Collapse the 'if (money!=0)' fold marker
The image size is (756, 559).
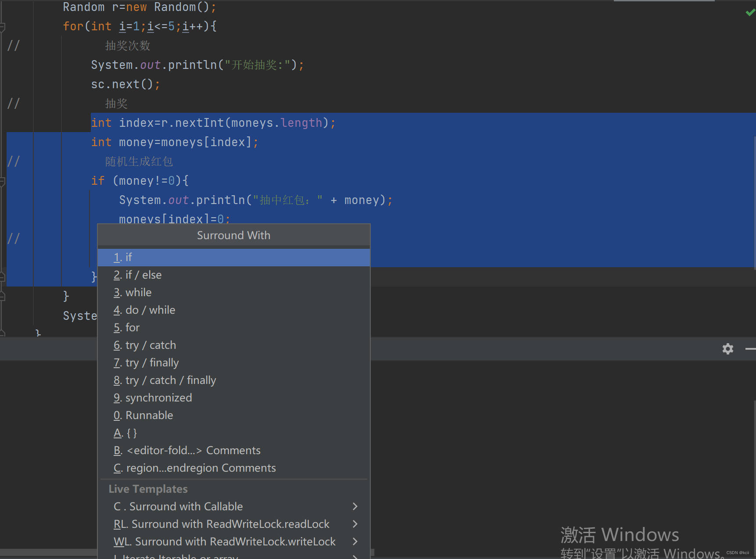2,182
